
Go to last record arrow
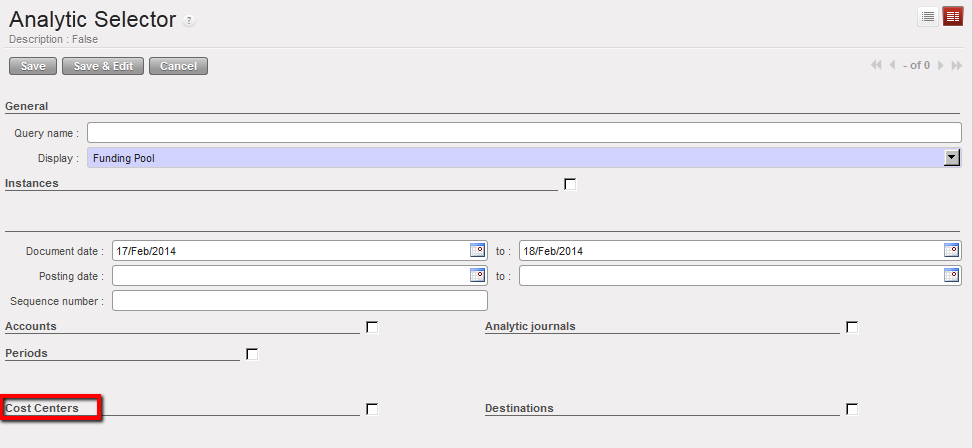[956, 65]
